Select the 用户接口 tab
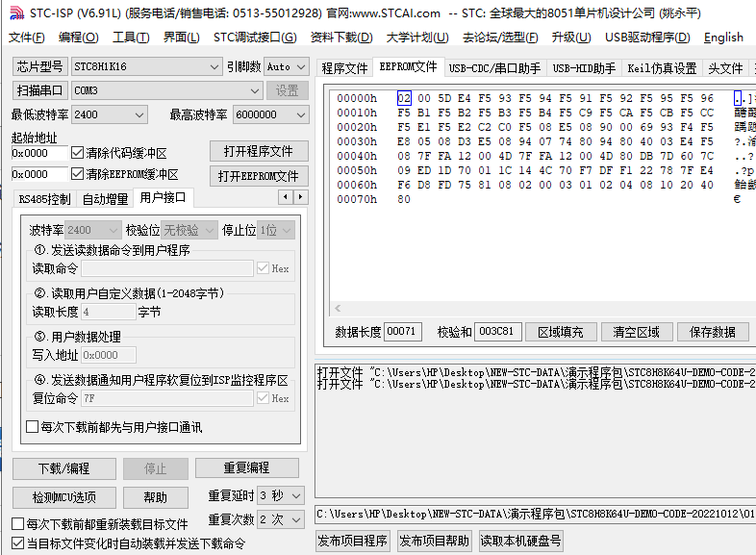 coord(163,197)
